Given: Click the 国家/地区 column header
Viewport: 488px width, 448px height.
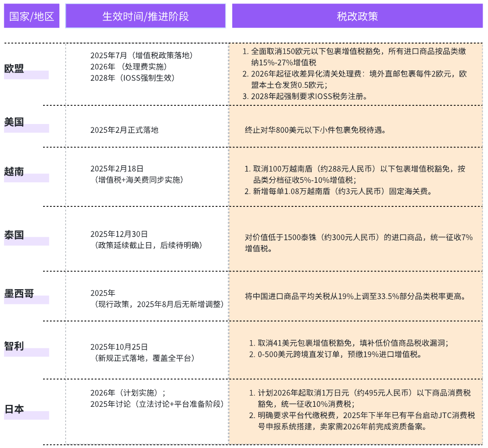Looking at the screenshot, I should coord(31,16).
